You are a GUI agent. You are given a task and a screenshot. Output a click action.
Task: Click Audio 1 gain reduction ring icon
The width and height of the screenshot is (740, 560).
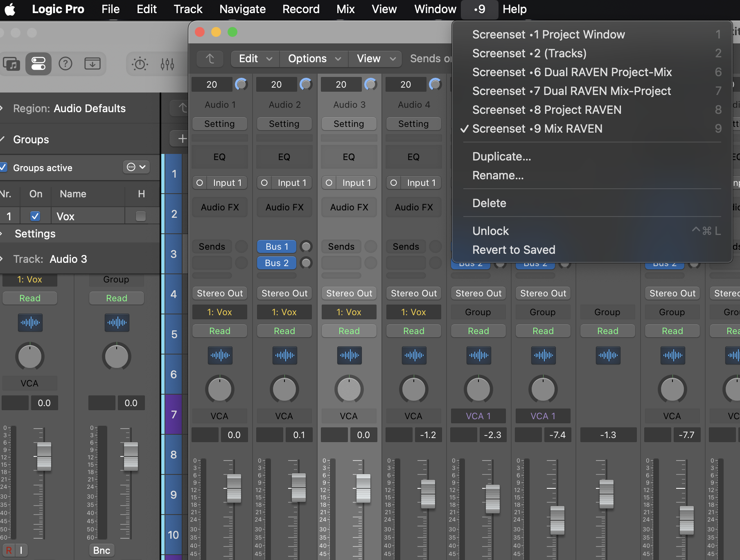pyautogui.click(x=241, y=84)
